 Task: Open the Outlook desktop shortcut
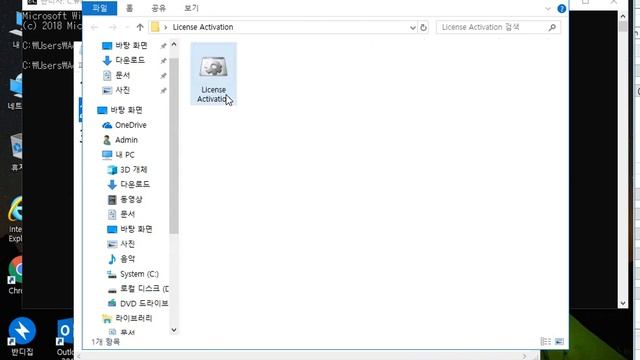point(65,338)
